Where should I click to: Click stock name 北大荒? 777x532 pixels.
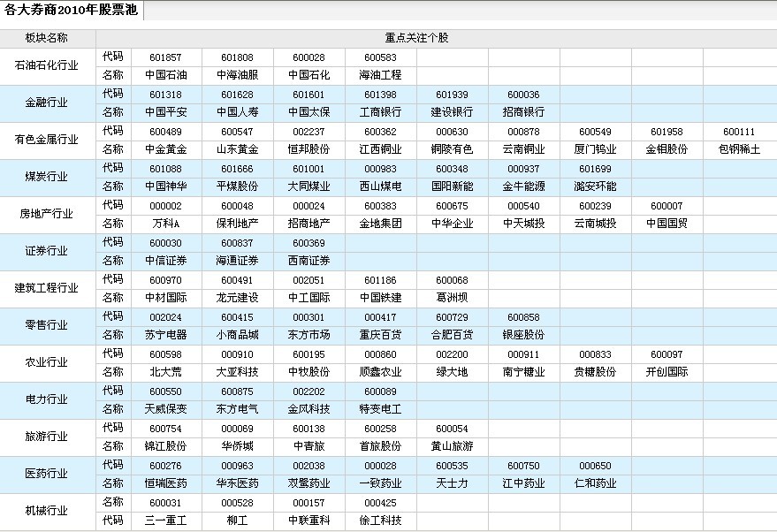[x=166, y=373]
